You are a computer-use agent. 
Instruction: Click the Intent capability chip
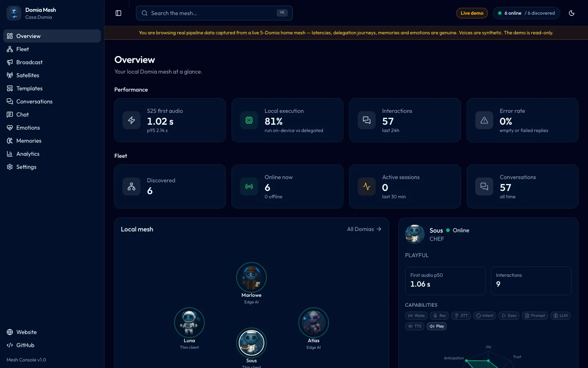[x=485, y=316]
